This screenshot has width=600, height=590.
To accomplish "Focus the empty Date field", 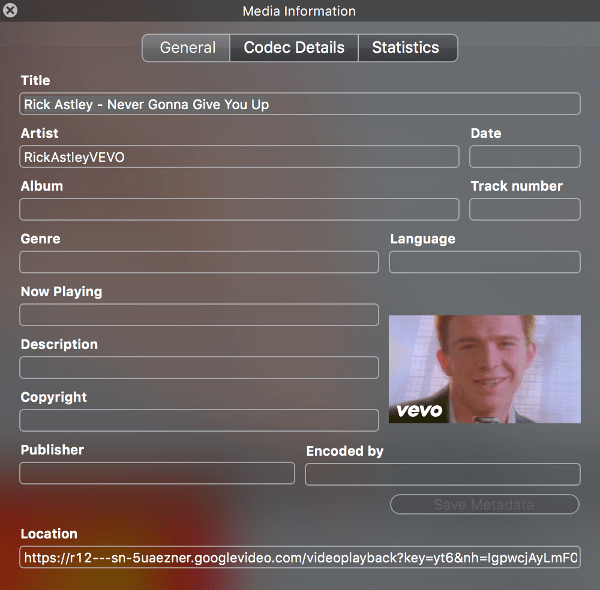I will (x=525, y=156).
